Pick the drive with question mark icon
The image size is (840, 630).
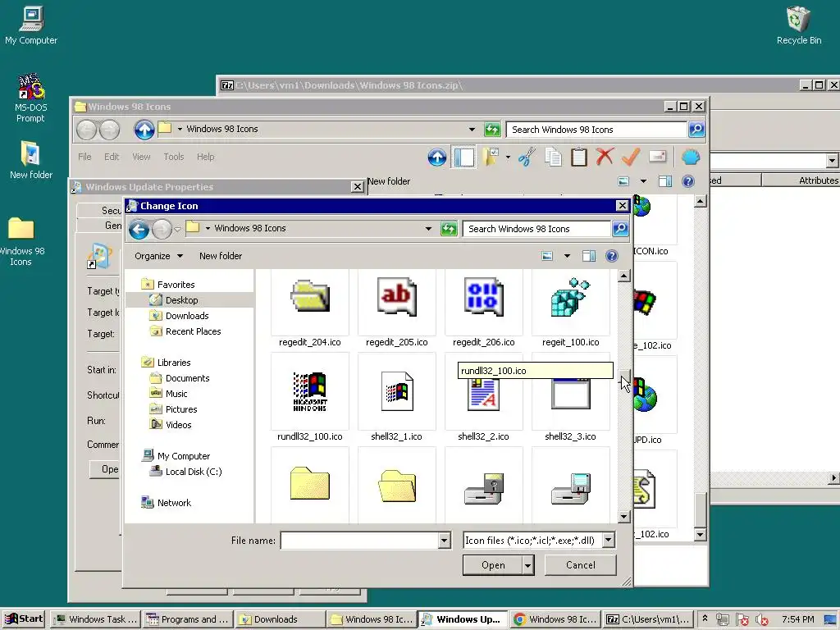pos(484,488)
